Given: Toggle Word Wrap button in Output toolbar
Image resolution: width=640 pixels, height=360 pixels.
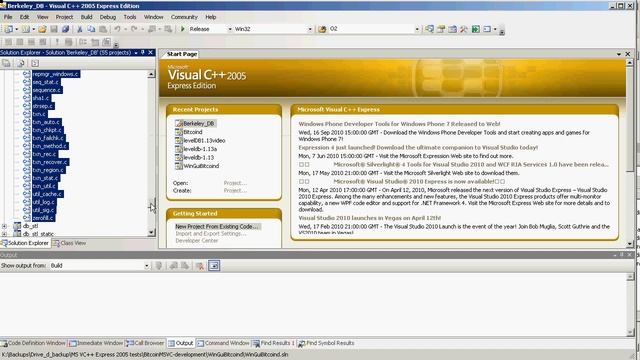Looking at the screenshot, I should tap(214, 266).
